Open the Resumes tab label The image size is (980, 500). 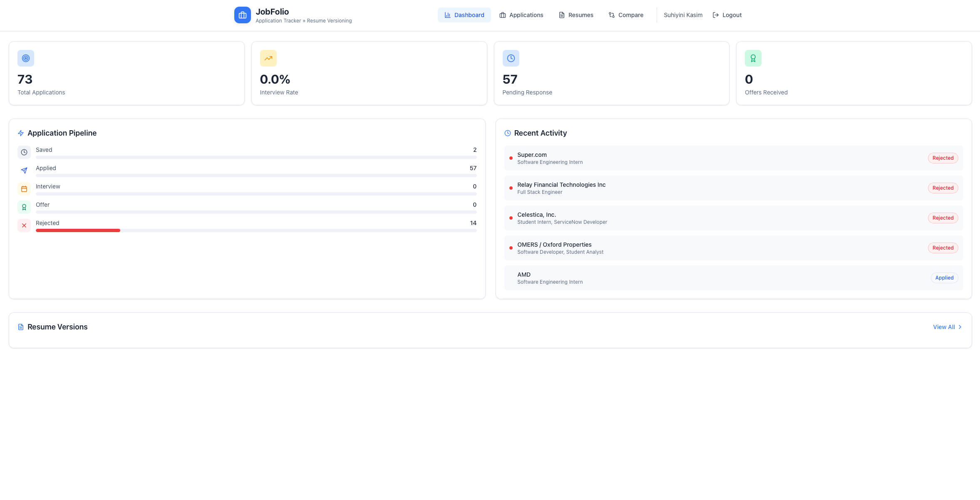click(581, 15)
